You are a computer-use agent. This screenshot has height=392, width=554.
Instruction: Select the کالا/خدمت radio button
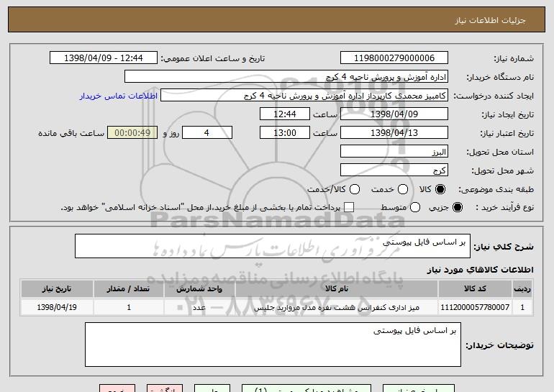click(x=355, y=189)
